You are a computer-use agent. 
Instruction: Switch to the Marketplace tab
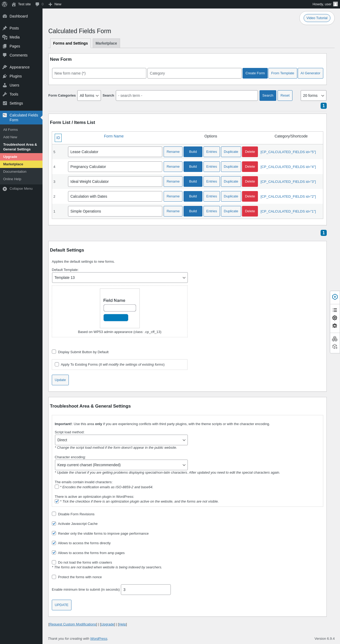pos(106,43)
